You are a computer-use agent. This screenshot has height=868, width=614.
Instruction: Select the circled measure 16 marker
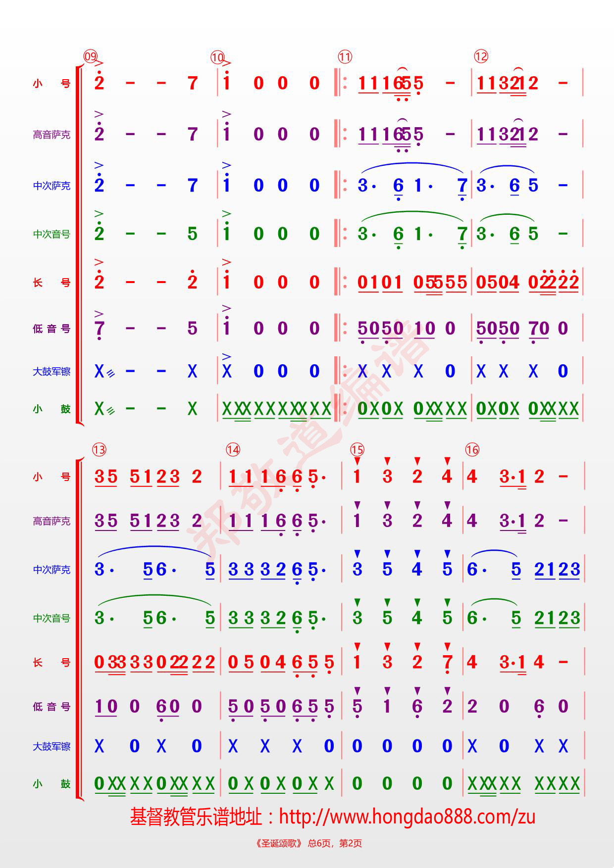[x=472, y=449]
